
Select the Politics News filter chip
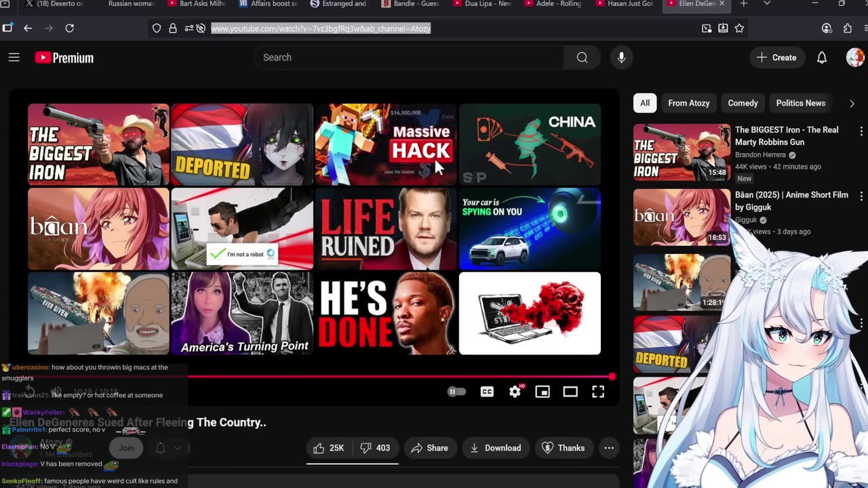[x=801, y=103]
